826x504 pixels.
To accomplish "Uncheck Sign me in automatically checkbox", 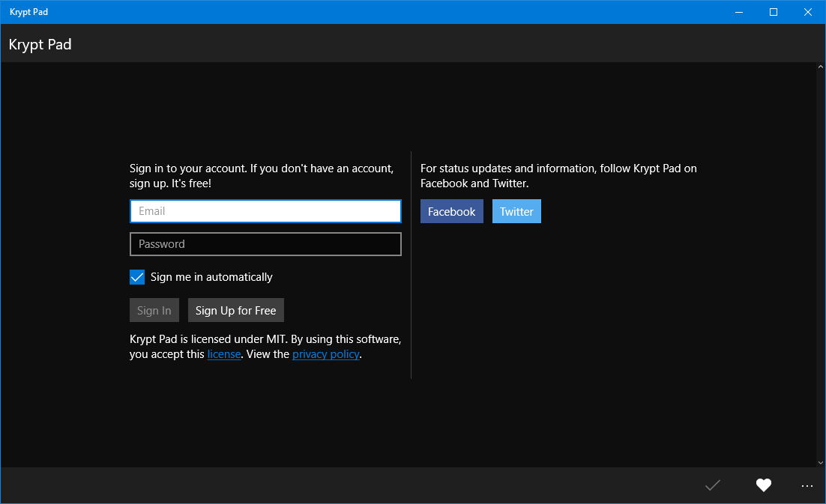I will coord(137,277).
